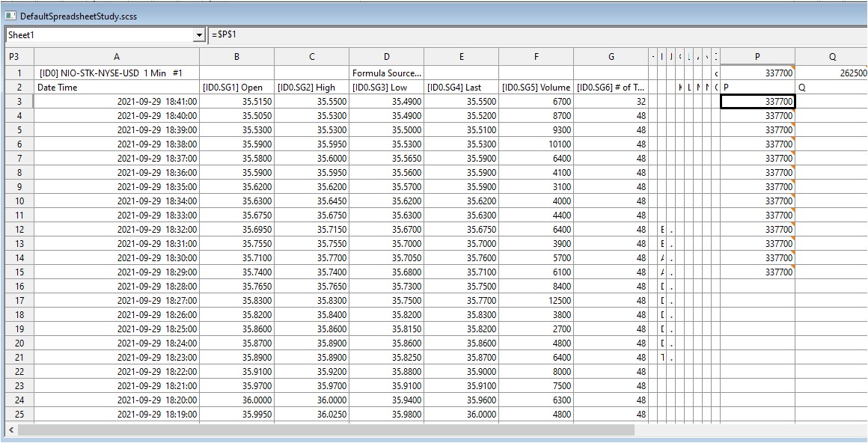This screenshot has width=868, height=443.
Task: Click the [ID0.SG1] Open header cell
Action: [236, 88]
